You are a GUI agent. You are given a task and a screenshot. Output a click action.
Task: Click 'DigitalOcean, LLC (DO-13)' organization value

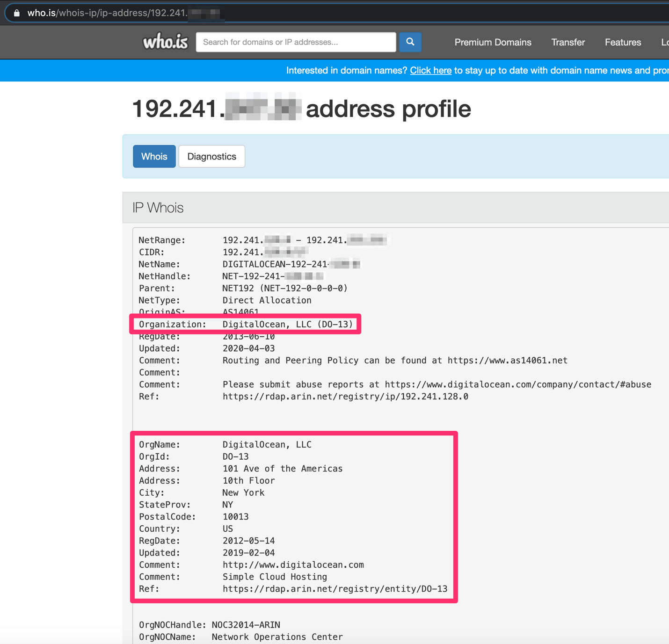click(x=288, y=324)
